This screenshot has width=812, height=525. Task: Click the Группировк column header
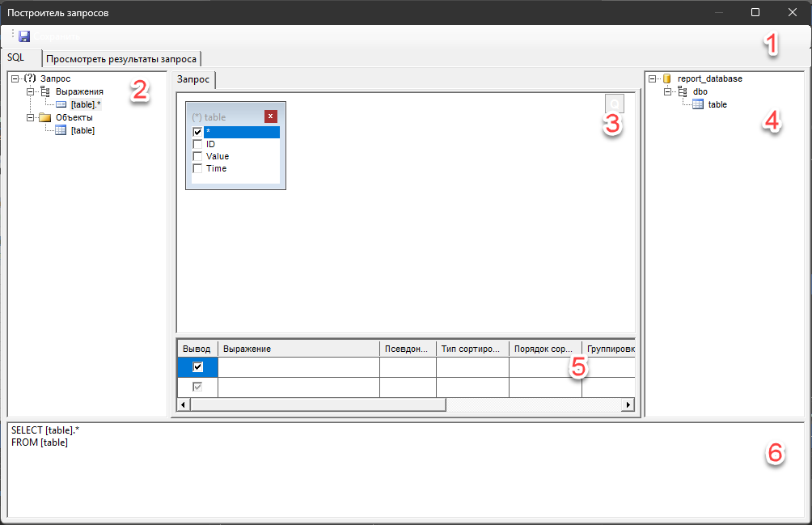click(x=609, y=349)
